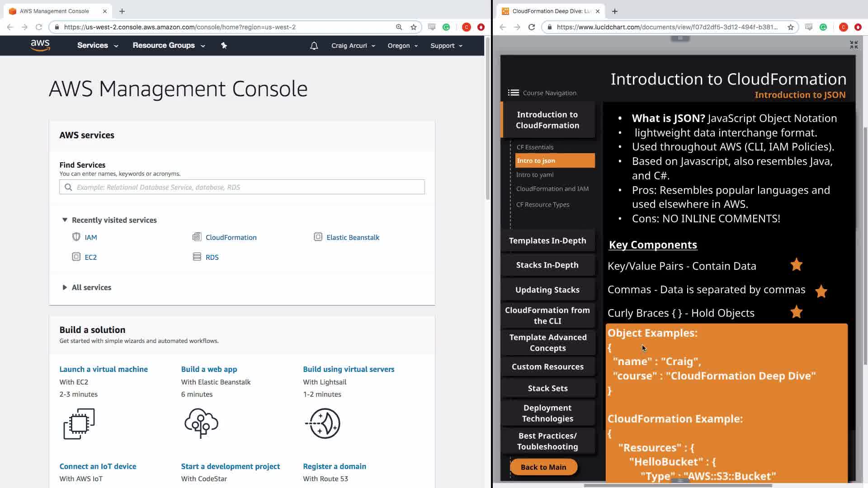Click the AWS logo home icon
The image size is (868, 488).
[x=40, y=45]
